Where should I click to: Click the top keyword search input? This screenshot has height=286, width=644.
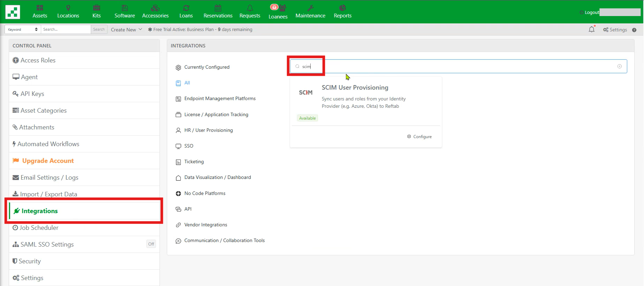(x=66, y=29)
